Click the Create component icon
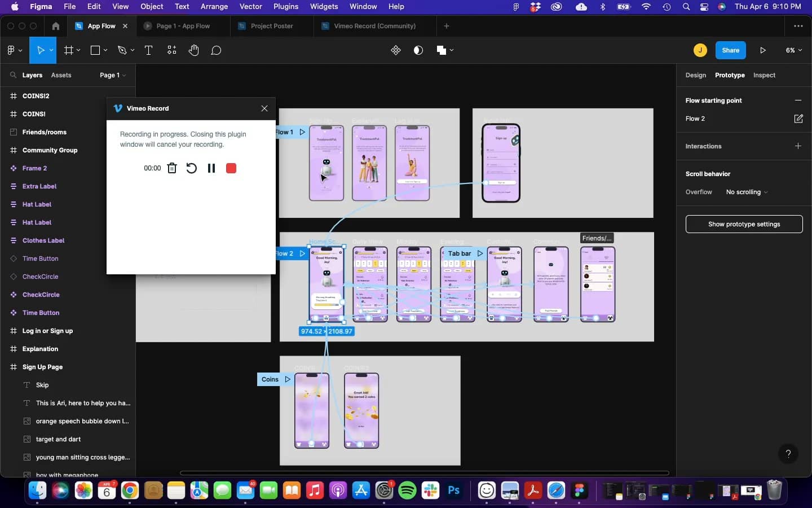 pos(396,50)
